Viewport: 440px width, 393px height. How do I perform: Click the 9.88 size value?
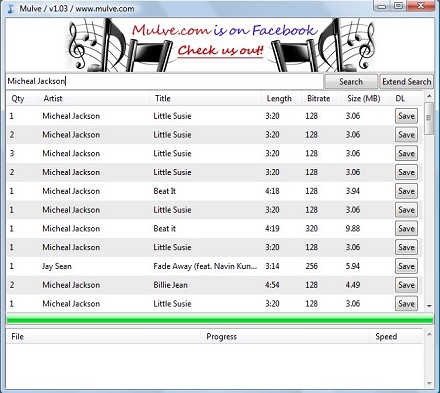[353, 229]
